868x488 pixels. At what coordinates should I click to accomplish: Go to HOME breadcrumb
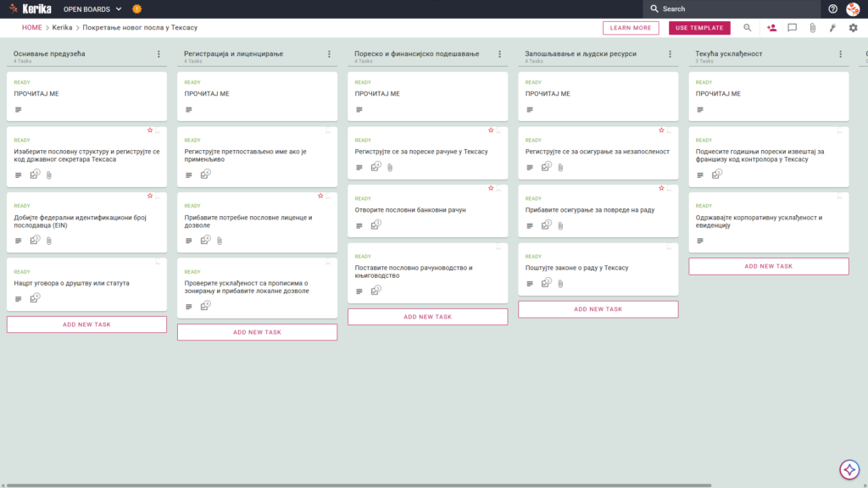pos(31,28)
